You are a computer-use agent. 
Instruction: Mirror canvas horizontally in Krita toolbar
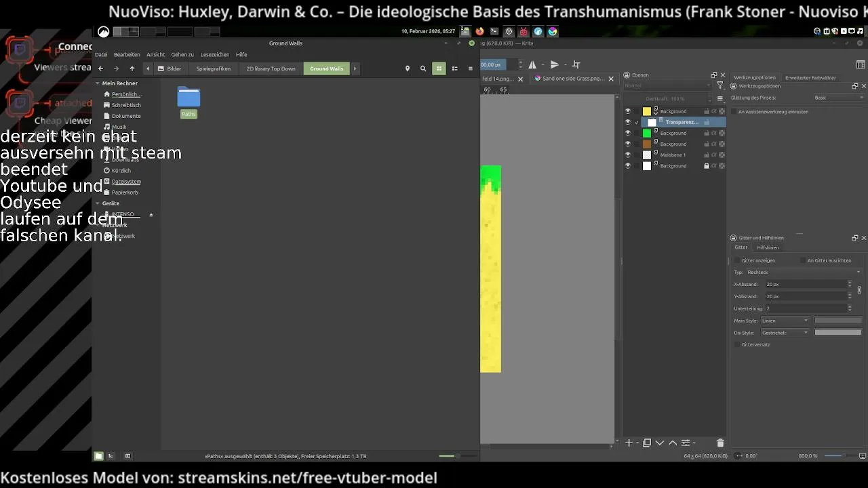532,64
